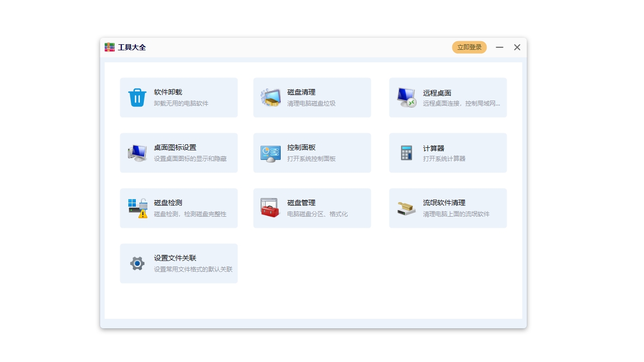
Task: Minimize the 工具大全 window
Action: [499, 47]
